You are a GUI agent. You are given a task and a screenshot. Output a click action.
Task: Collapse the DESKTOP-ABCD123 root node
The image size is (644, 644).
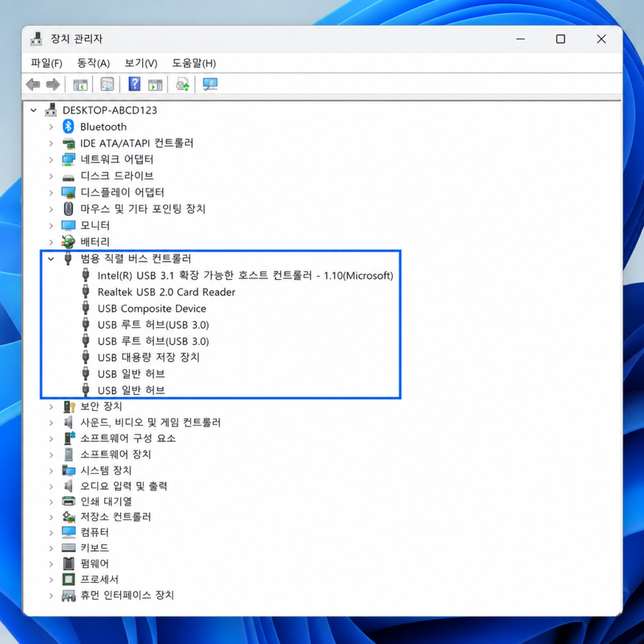click(x=34, y=110)
